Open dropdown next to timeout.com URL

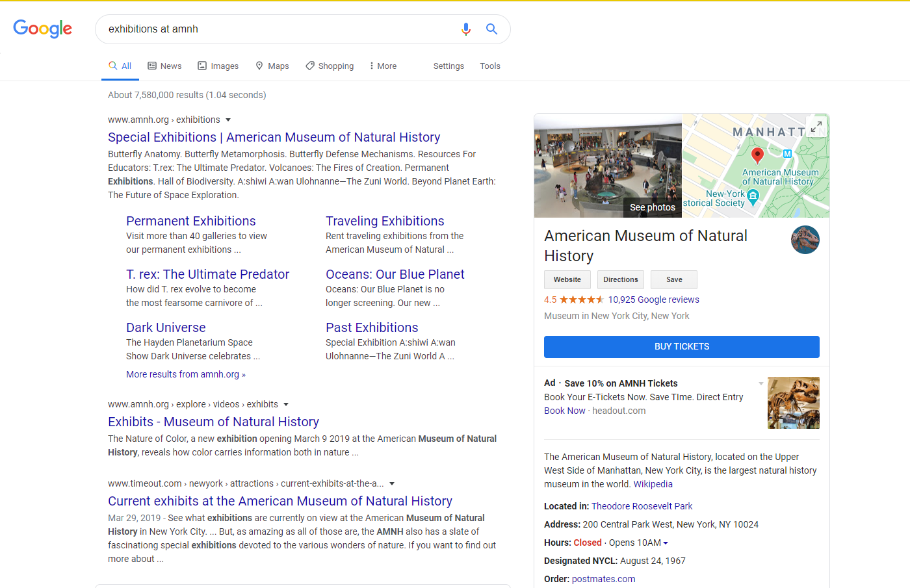392,484
